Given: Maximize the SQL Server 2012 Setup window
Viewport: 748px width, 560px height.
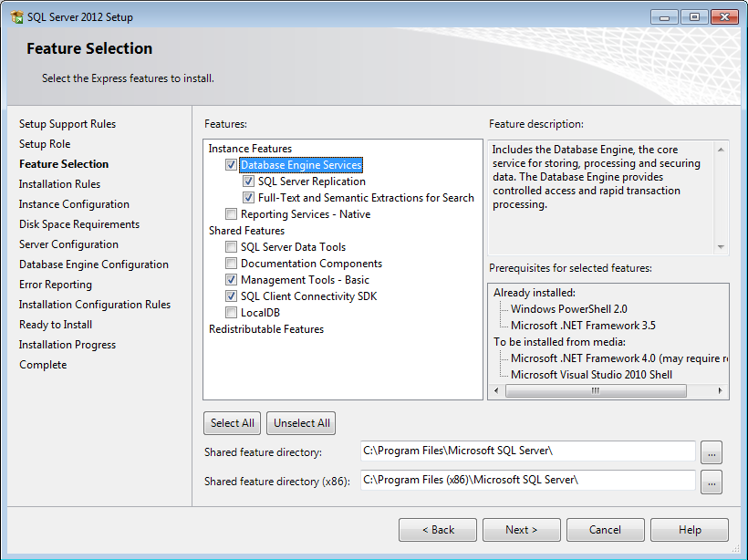Looking at the screenshot, I should [694, 17].
